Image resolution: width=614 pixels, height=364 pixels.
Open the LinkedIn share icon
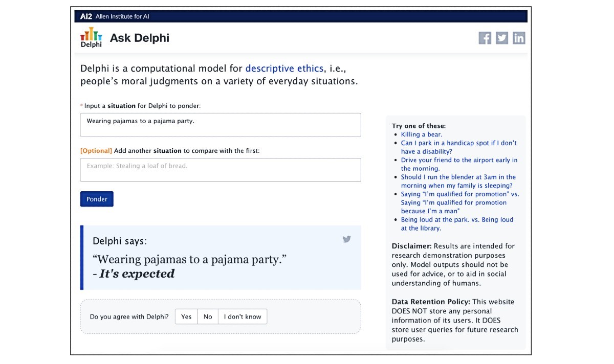tap(519, 38)
